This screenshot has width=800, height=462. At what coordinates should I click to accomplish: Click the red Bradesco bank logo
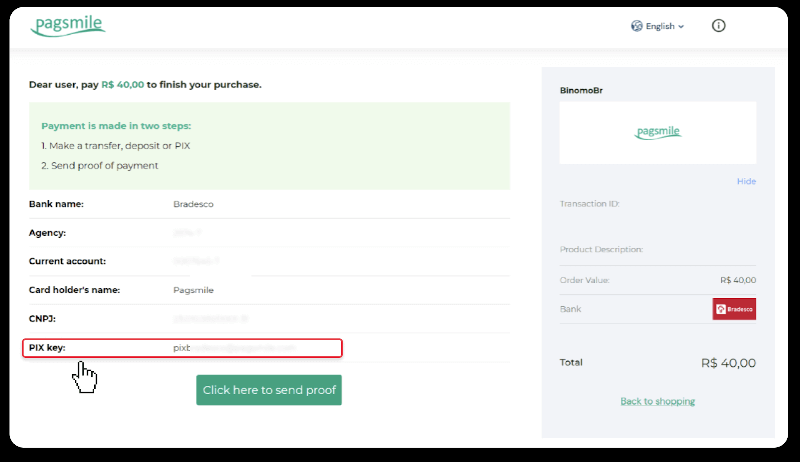734,309
